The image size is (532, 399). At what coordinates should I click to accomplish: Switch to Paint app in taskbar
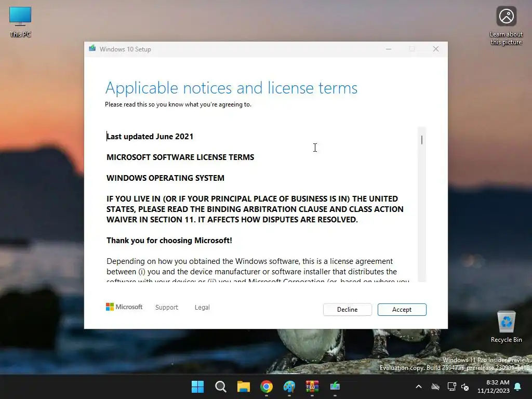point(289,387)
